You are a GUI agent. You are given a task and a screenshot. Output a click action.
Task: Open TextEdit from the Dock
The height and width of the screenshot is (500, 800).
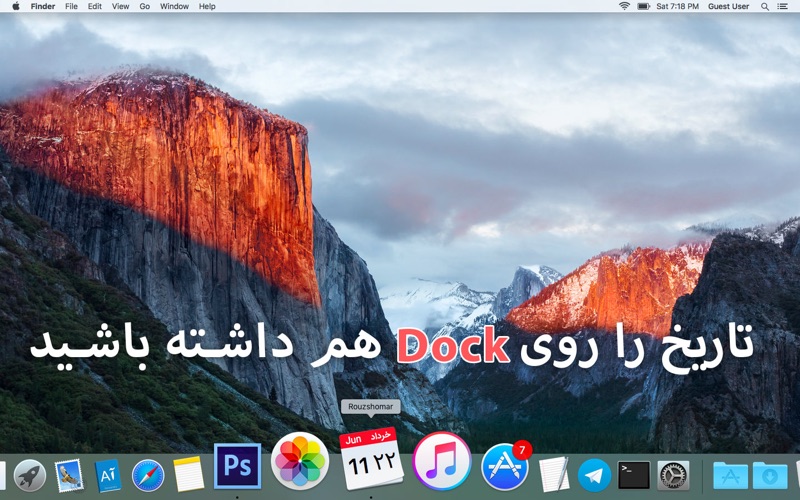tap(554, 474)
